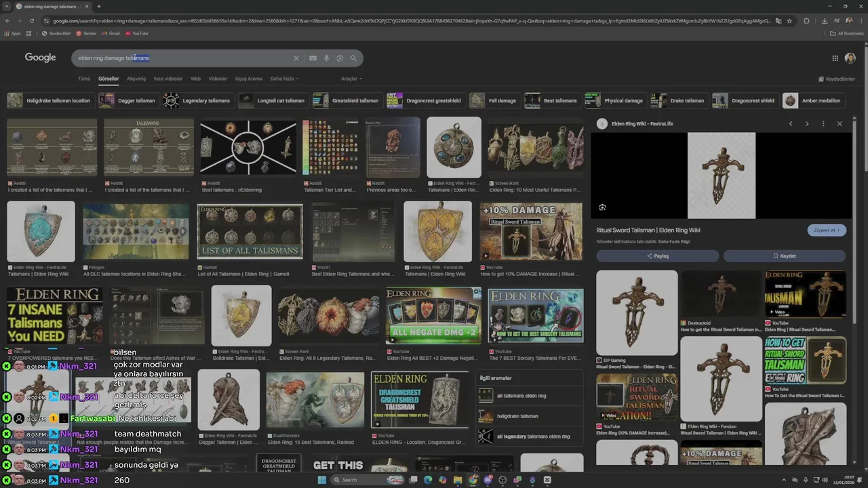
Task: Click the 'Ziyaret et' visit button
Action: 827,230
